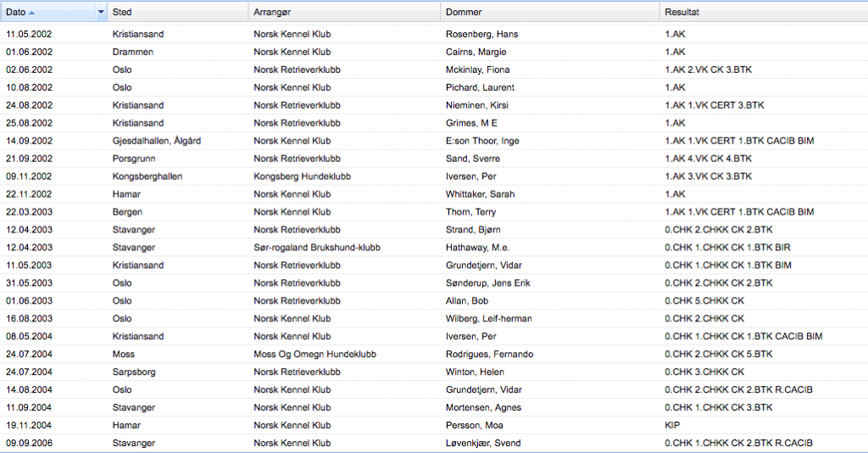Click result 1.AK 3.VK CK 3.BTK

pos(708,176)
